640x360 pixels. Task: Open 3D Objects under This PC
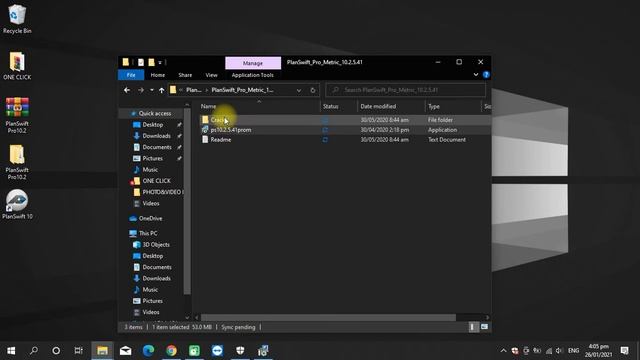click(x=156, y=244)
